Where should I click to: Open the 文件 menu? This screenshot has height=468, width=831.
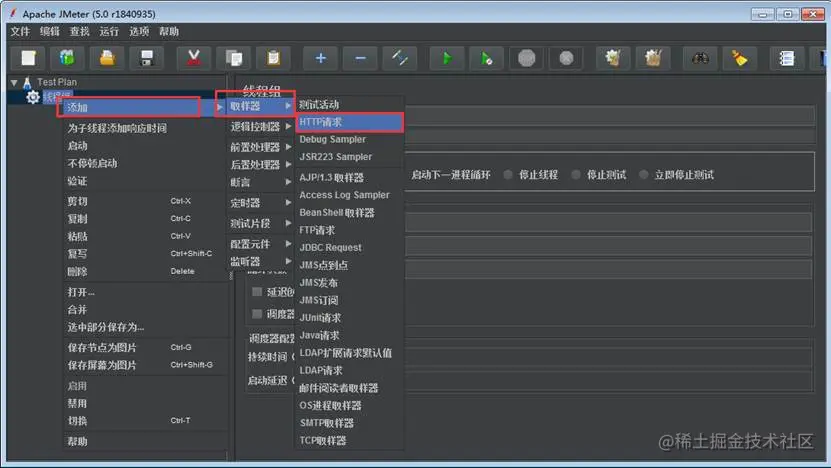click(x=20, y=31)
